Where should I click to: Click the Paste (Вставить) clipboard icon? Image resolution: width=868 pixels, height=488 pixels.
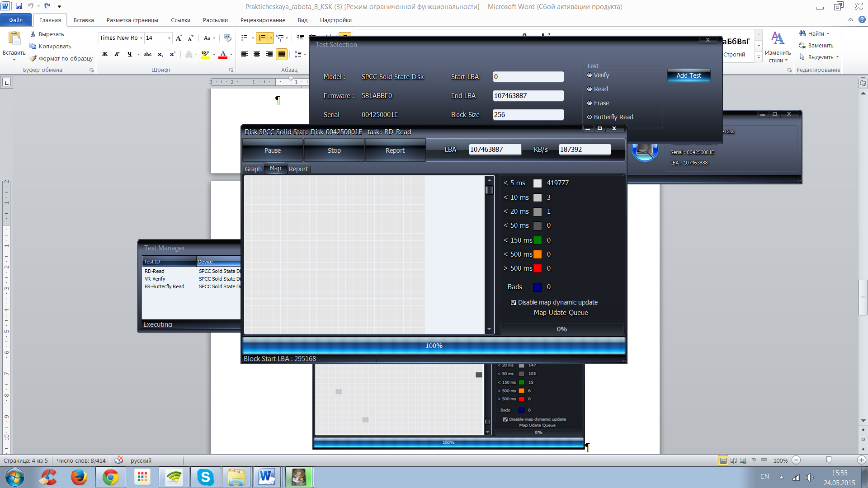click(x=14, y=38)
